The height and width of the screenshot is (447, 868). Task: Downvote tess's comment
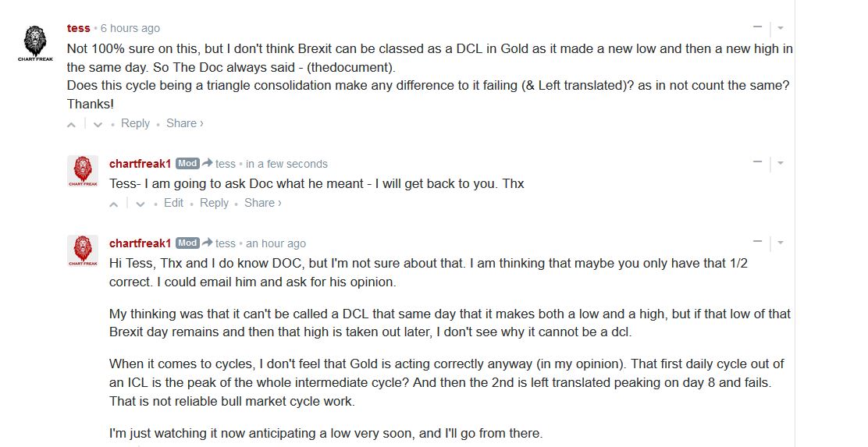click(98, 124)
